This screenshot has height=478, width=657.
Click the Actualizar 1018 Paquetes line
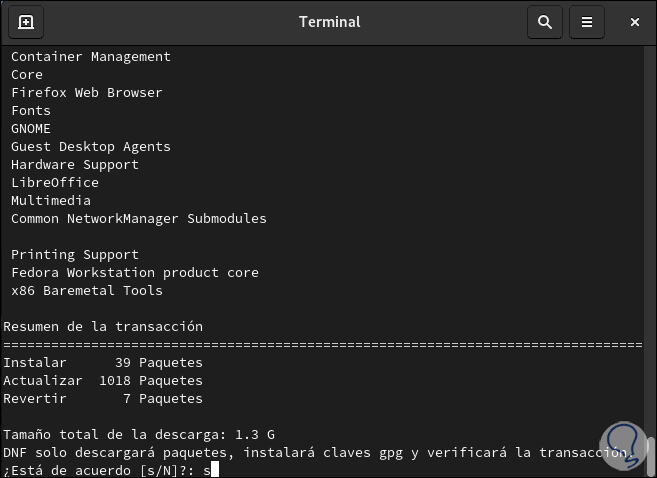pos(103,381)
